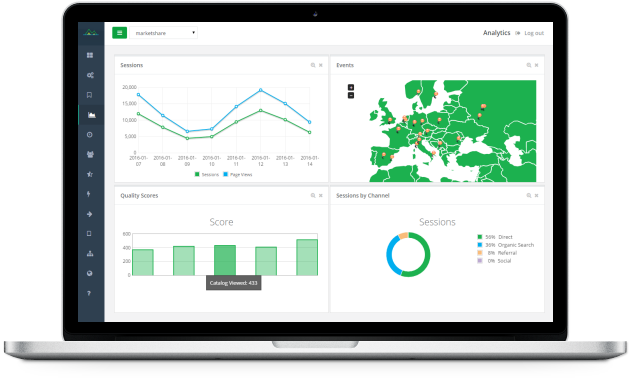Toggle the green hamburger menu button
Screen dimensions: 632x378
120,33
